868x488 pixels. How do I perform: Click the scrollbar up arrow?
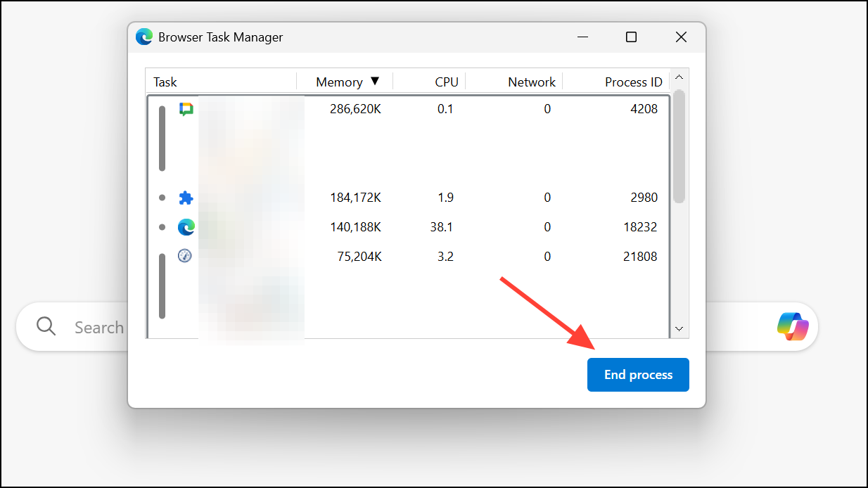click(679, 77)
